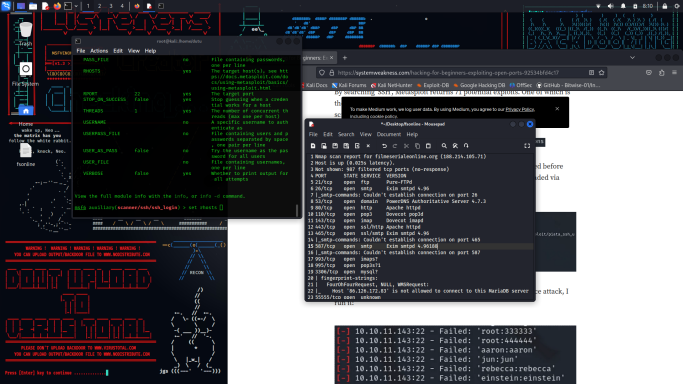Open the Home folder desktop icon
This screenshot has width=683, height=384.
[26, 115]
